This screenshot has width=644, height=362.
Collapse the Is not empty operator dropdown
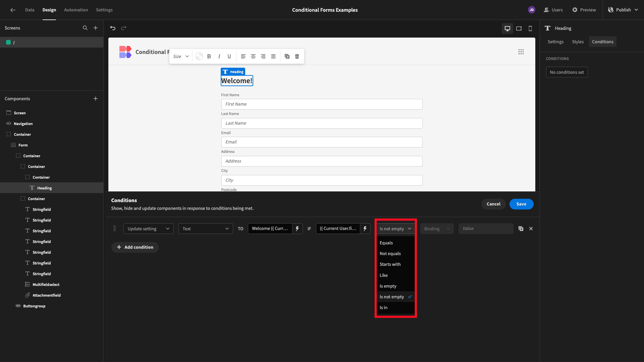click(x=396, y=229)
